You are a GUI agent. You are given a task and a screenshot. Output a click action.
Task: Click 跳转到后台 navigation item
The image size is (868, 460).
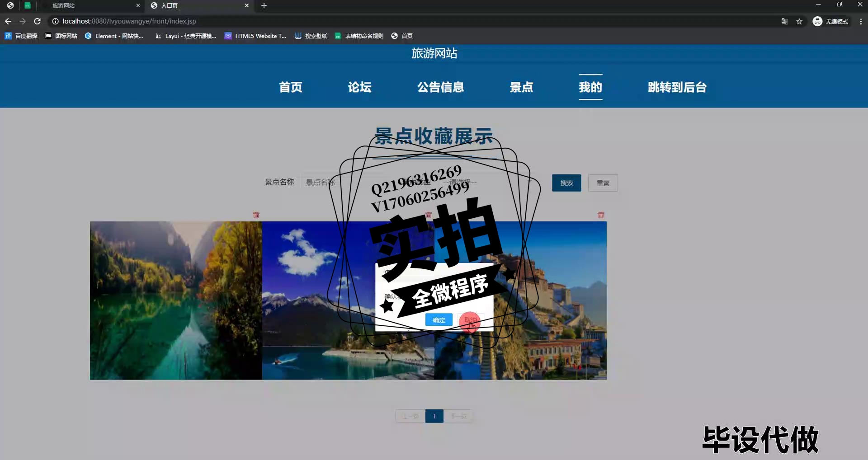tap(677, 87)
